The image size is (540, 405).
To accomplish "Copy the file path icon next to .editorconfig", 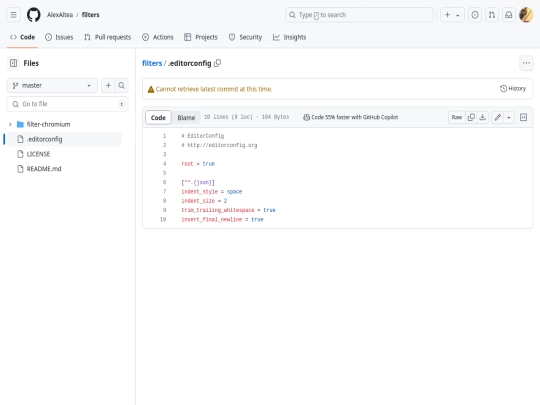I will click(x=217, y=63).
